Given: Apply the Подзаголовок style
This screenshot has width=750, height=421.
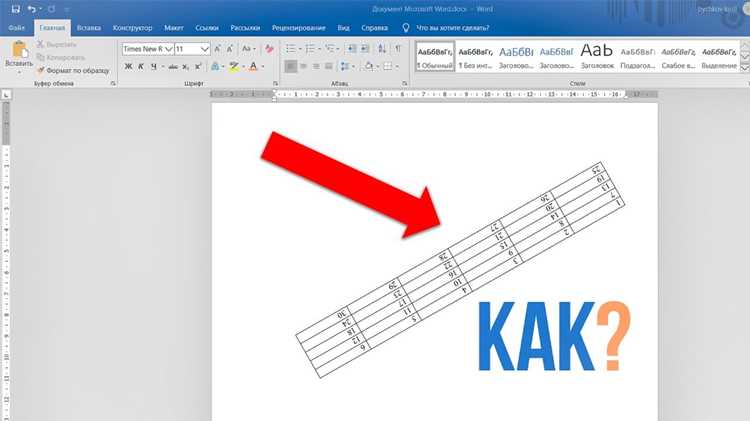Looking at the screenshot, I should [x=637, y=56].
